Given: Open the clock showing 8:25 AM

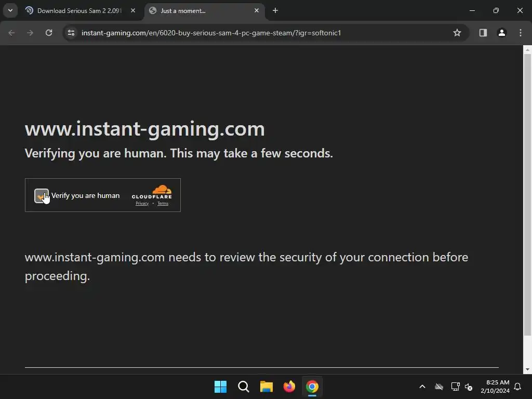Looking at the screenshot, I should click(x=495, y=387).
